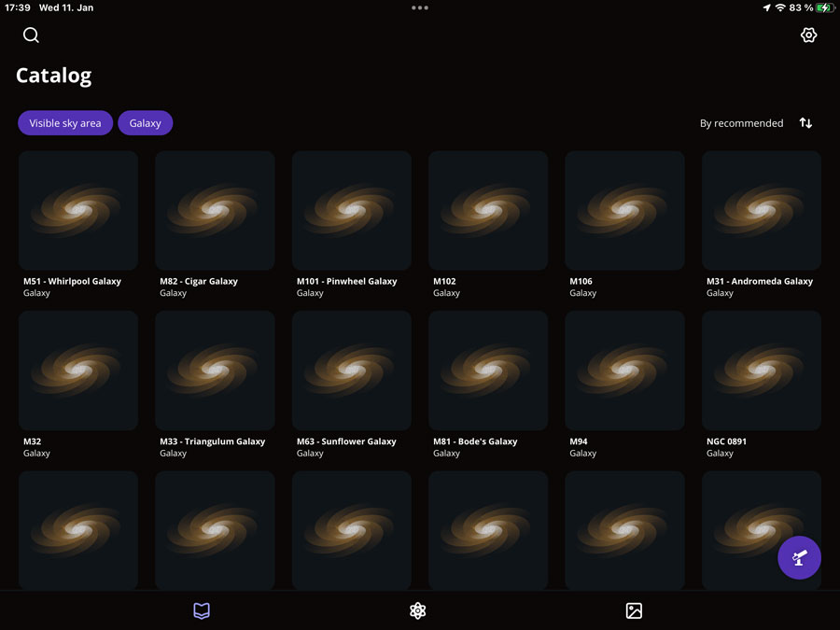The width and height of the screenshot is (840, 630).
Task: Select the M81 - Bode's Galaxy title text
Action: [x=475, y=441]
